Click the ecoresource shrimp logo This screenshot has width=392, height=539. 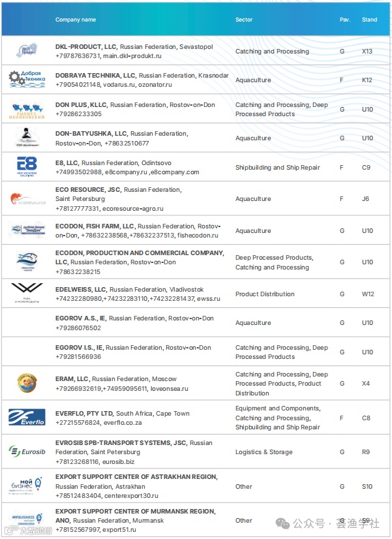click(x=27, y=199)
